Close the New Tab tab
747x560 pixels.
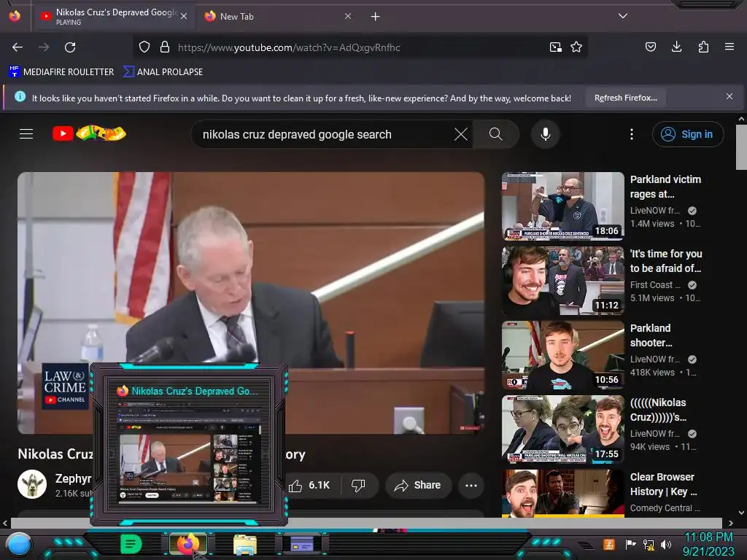tap(348, 16)
